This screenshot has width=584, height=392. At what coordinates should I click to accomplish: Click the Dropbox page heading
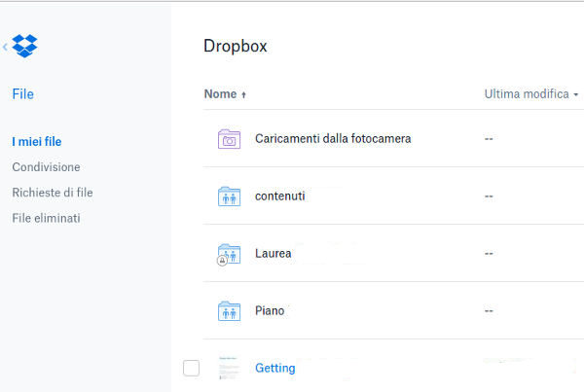pyautogui.click(x=235, y=46)
